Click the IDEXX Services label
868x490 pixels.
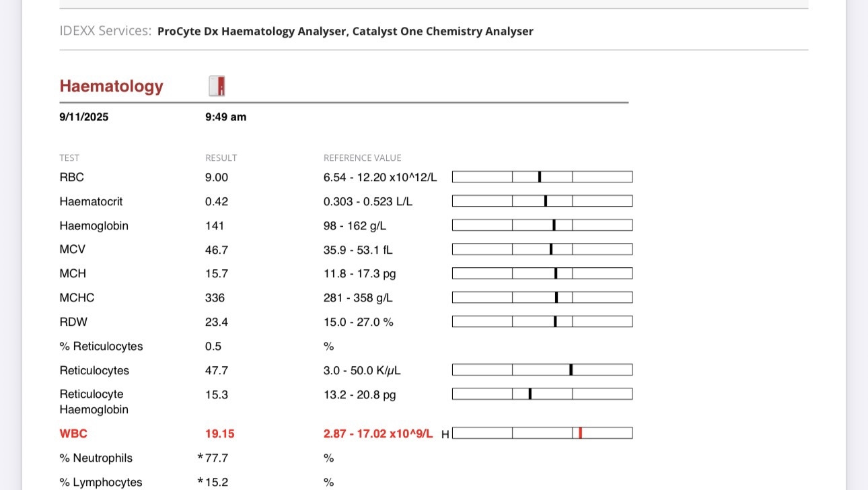pyautogui.click(x=105, y=31)
